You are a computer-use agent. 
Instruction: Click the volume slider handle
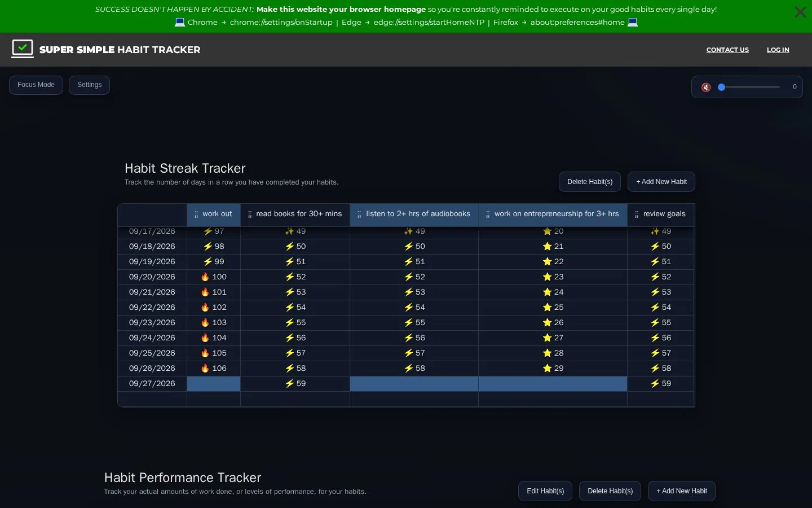click(x=721, y=87)
